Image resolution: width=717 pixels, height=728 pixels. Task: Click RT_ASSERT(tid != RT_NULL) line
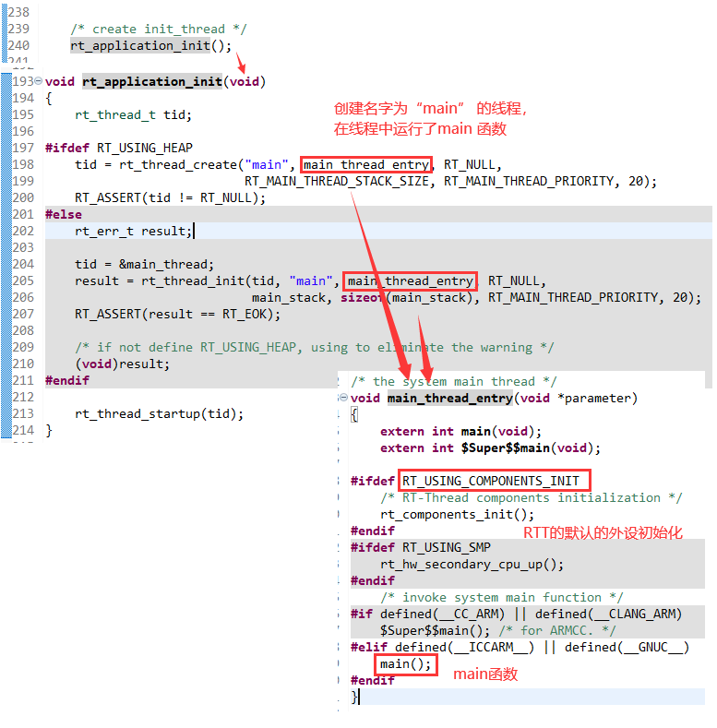[171, 197]
